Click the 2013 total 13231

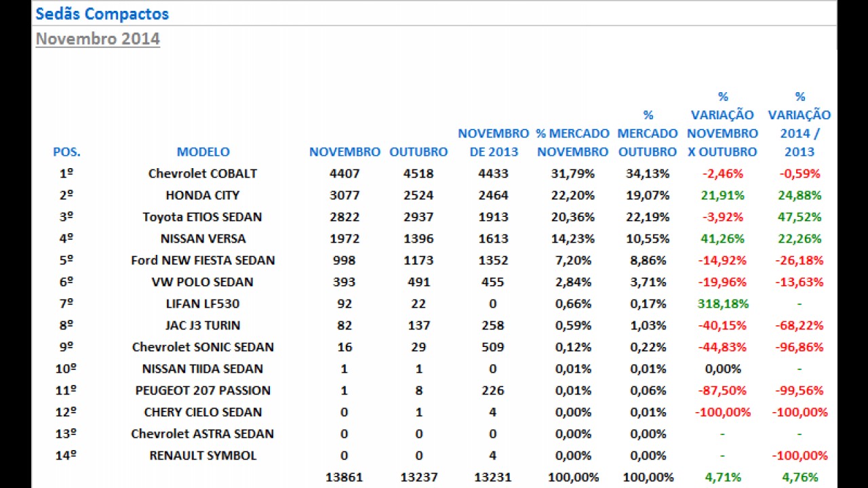click(493, 477)
